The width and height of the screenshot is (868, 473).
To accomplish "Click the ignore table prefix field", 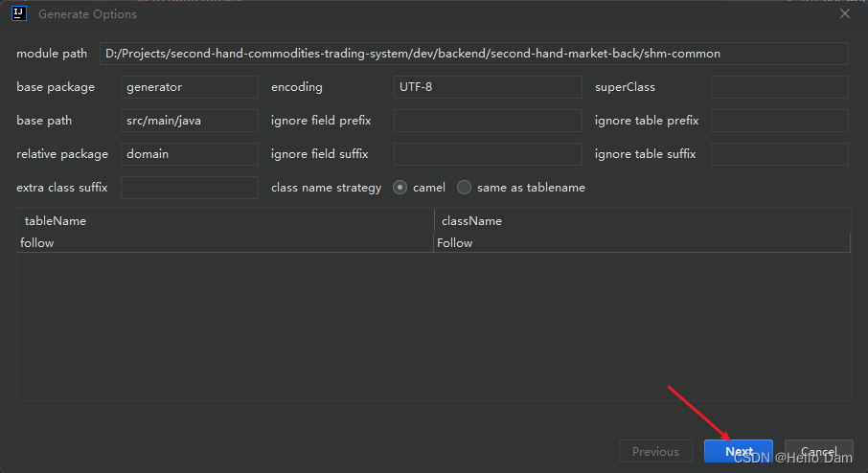I will [x=779, y=121].
